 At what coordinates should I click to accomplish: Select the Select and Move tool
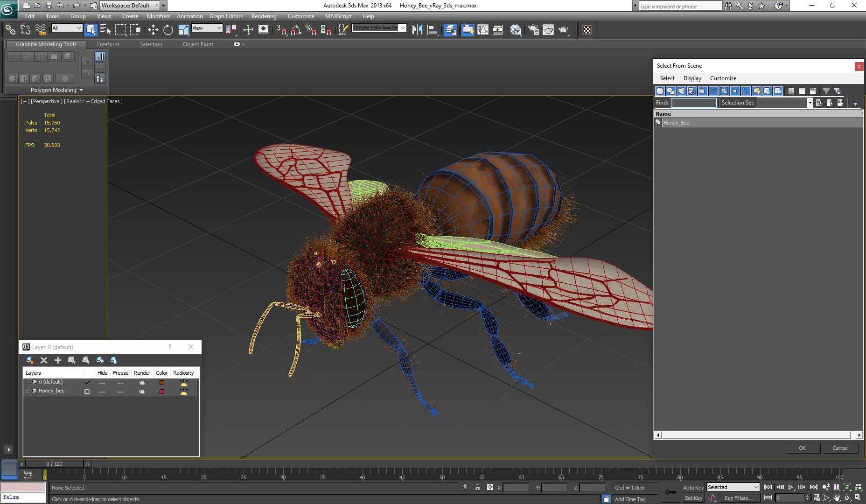tap(153, 30)
